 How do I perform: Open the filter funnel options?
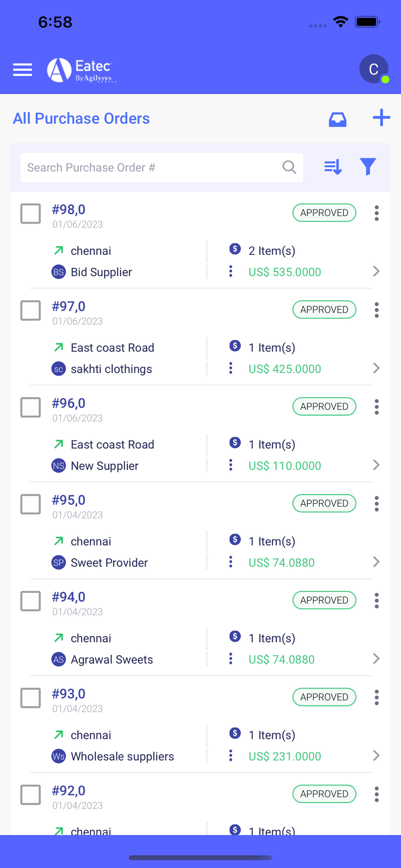(x=368, y=167)
